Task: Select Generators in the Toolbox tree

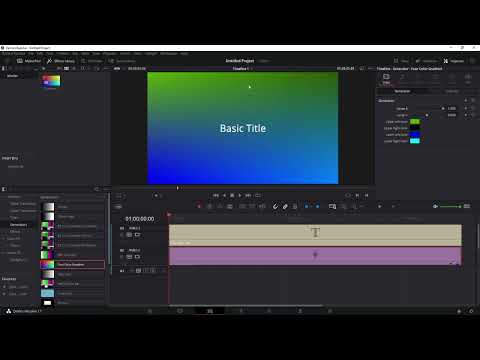Action: [x=18, y=225]
